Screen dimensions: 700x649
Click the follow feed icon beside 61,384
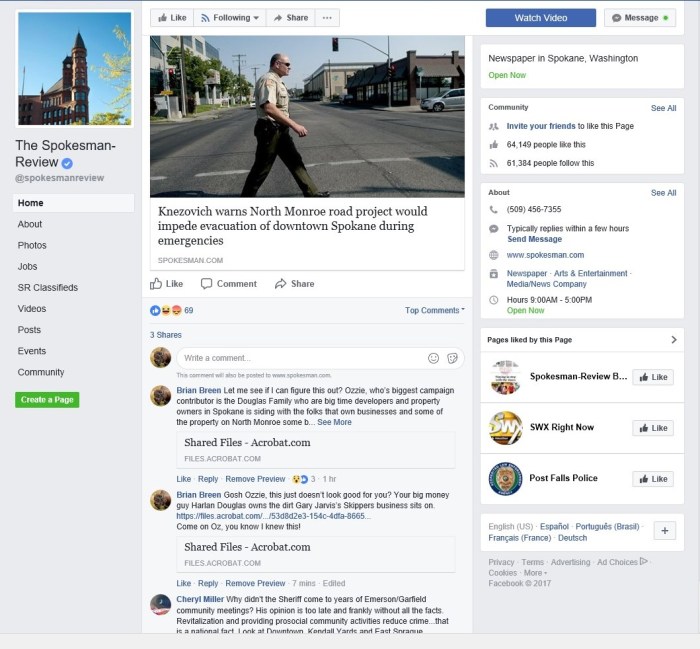494,163
